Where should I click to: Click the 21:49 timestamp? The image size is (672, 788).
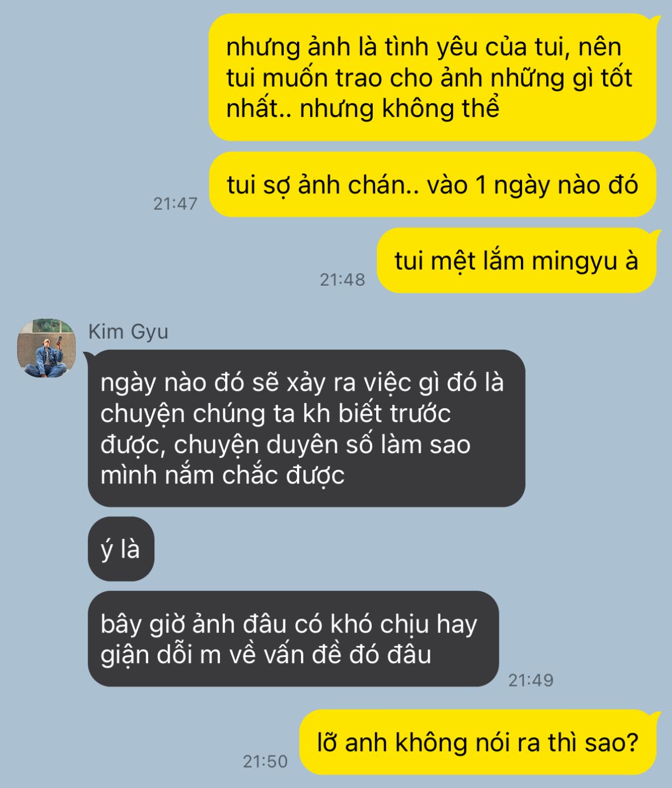click(x=531, y=680)
